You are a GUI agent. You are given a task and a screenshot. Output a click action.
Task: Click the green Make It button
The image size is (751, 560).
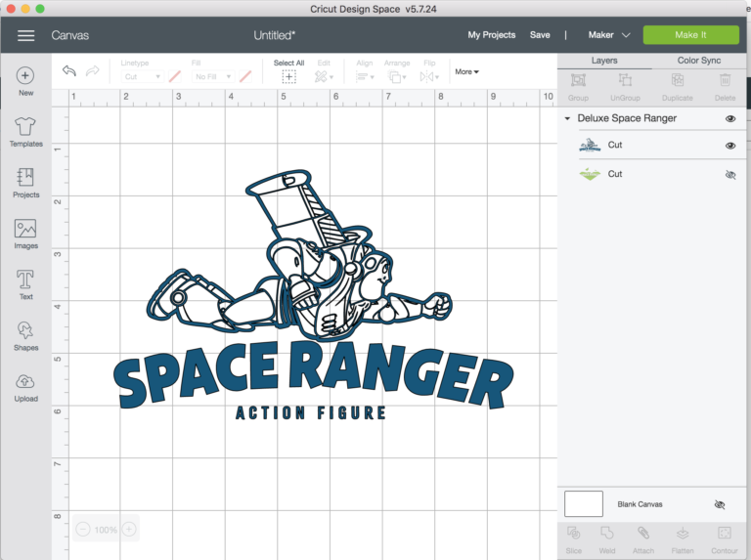click(x=690, y=35)
